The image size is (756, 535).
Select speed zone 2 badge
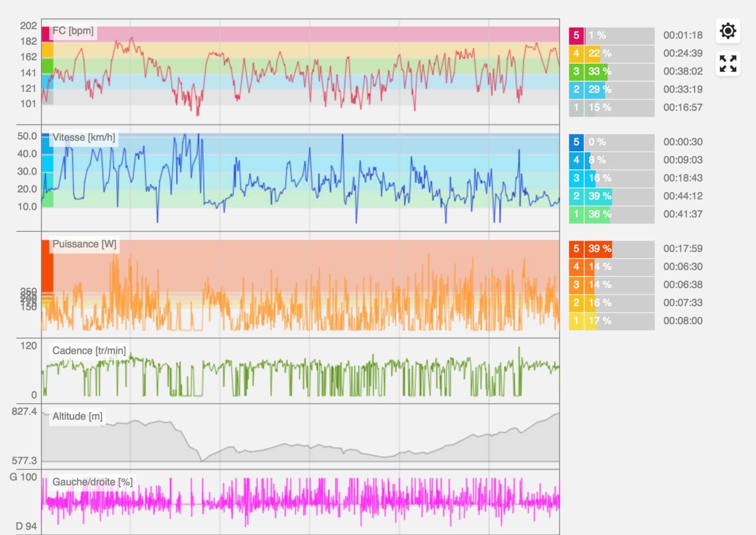pos(576,196)
